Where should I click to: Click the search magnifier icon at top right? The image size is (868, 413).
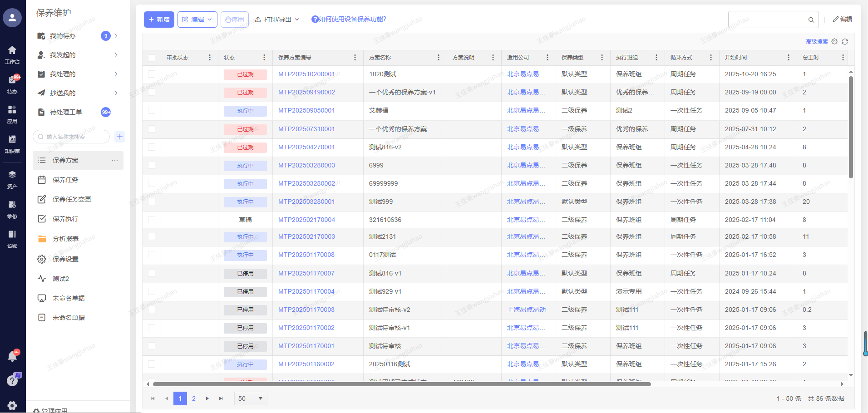pyautogui.click(x=811, y=20)
